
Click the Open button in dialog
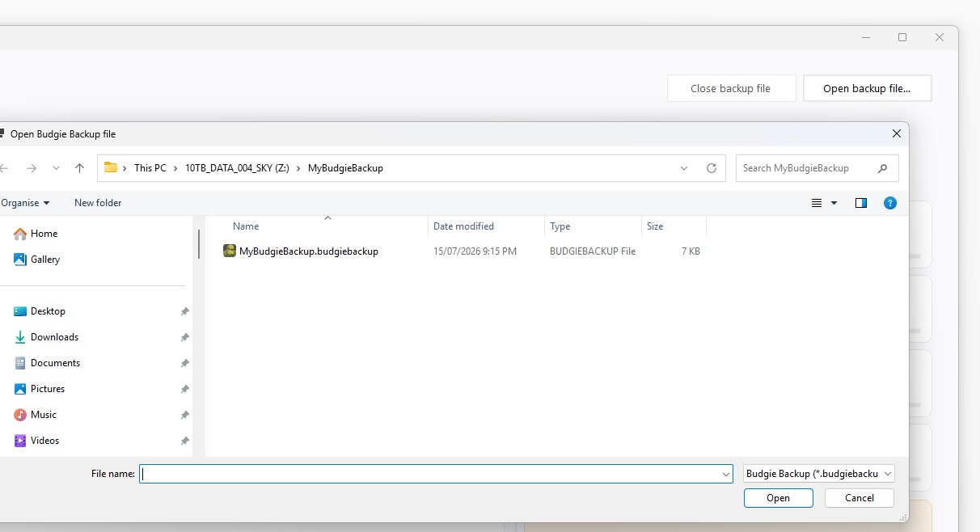coord(778,498)
